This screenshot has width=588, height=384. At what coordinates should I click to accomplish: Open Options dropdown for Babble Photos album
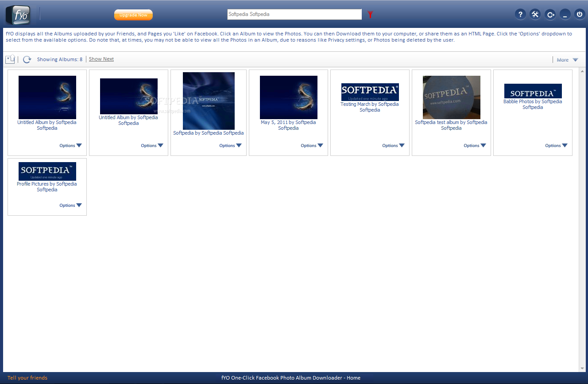(556, 145)
